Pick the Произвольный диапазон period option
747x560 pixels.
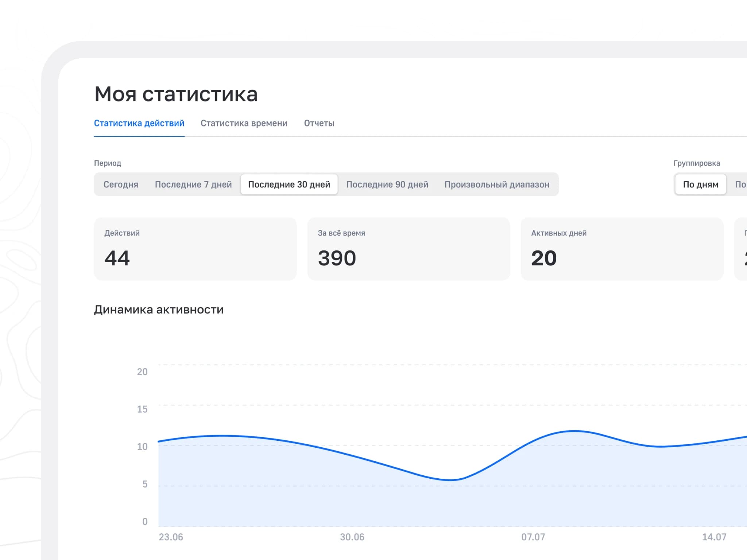[497, 184]
